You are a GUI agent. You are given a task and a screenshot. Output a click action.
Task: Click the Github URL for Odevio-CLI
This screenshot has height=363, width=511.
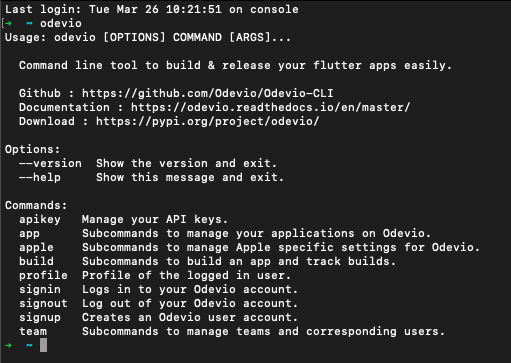point(208,93)
